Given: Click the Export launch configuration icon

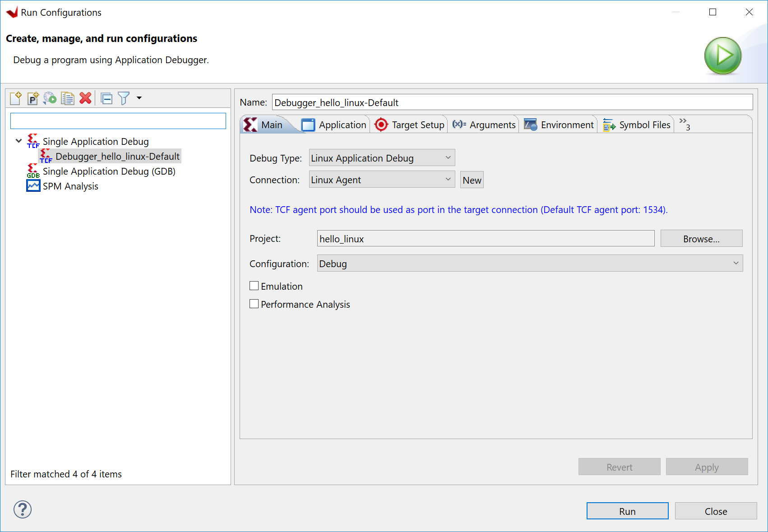Looking at the screenshot, I should click(x=50, y=98).
